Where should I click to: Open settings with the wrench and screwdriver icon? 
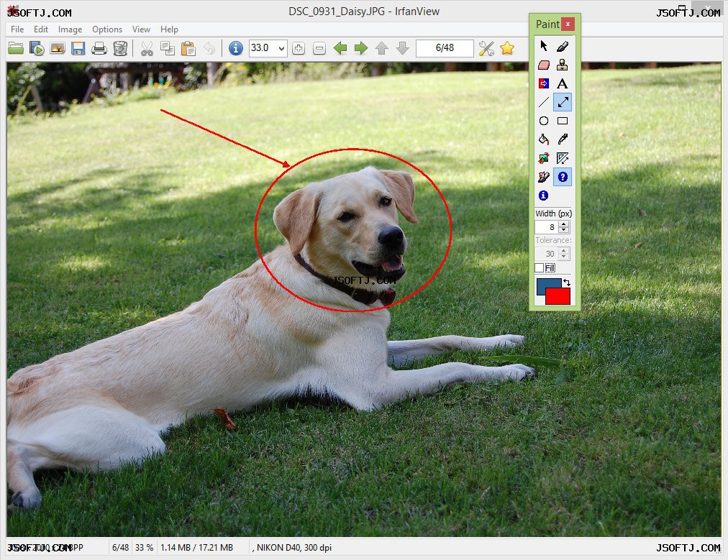486,48
